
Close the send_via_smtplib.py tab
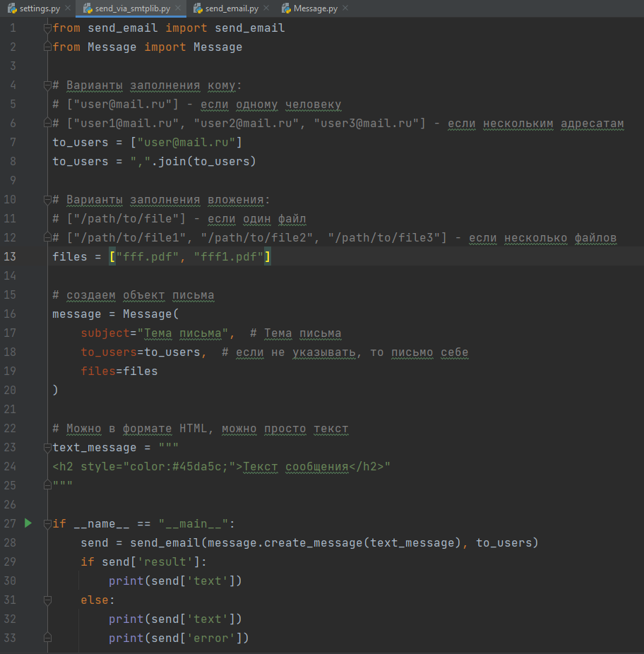(x=178, y=8)
